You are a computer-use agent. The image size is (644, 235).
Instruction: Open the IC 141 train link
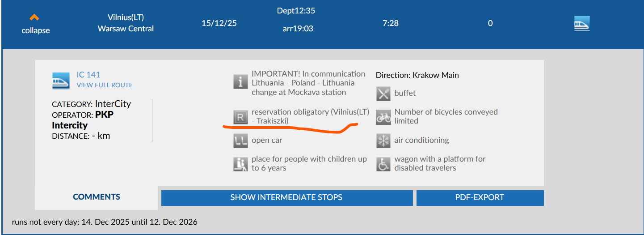[88, 75]
